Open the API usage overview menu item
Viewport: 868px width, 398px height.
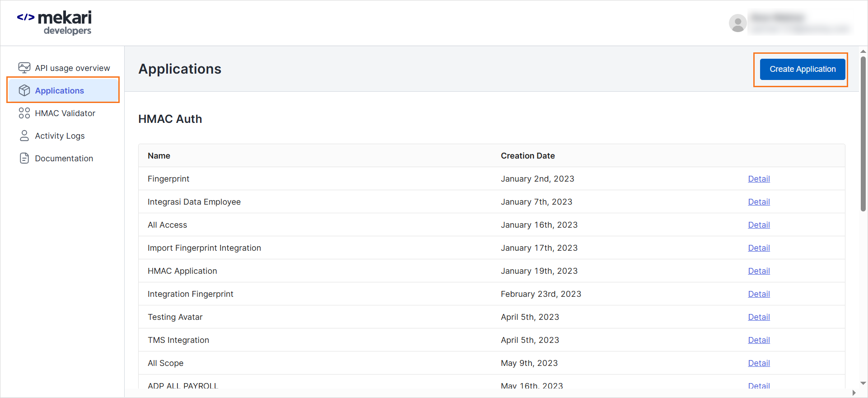pos(72,68)
